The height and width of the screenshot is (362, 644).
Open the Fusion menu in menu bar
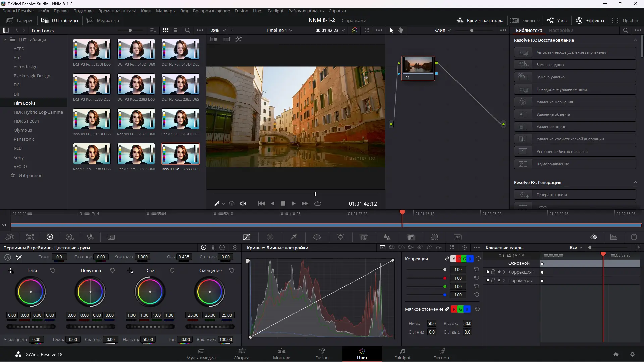(x=241, y=11)
